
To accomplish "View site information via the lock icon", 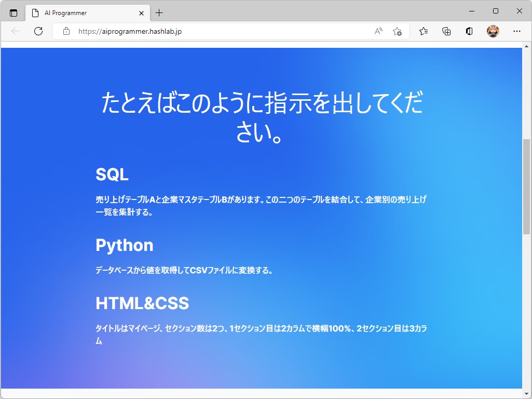I will pos(65,31).
